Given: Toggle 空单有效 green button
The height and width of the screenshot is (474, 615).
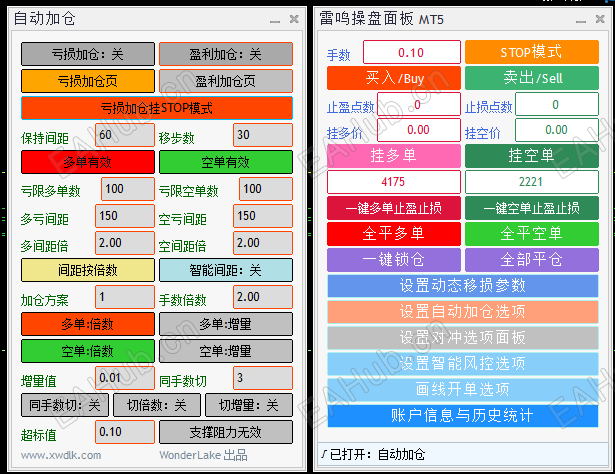Looking at the screenshot, I should [x=226, y=162].
